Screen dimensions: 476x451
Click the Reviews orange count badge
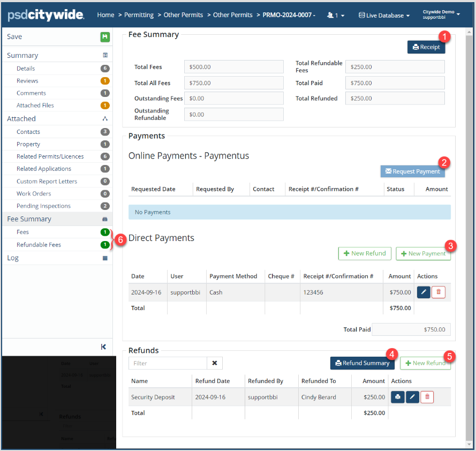coord(105,81)
